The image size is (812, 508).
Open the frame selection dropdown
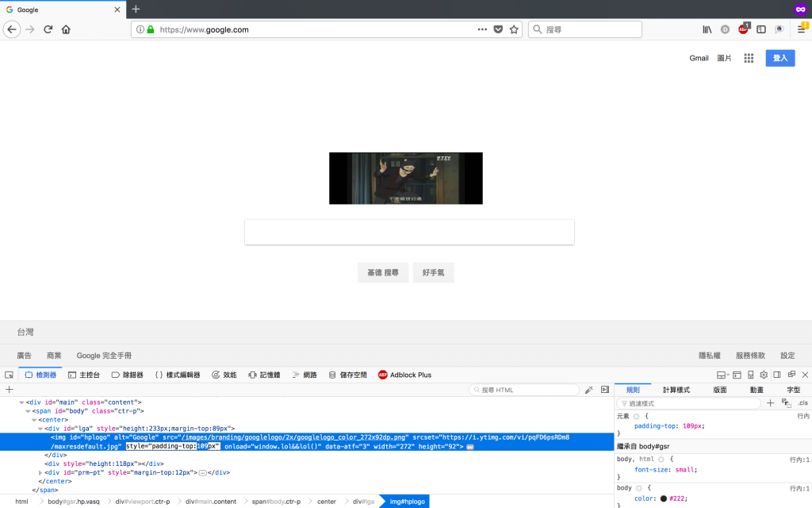pyautogui.click(x=723, y=375)
